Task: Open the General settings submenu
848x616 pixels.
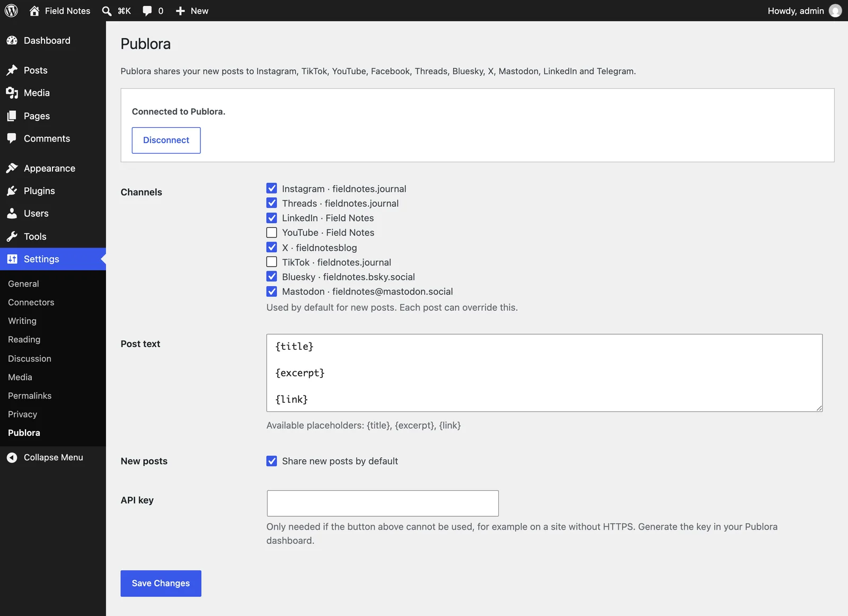Action: pyautogui.click(x=23, y=284)
